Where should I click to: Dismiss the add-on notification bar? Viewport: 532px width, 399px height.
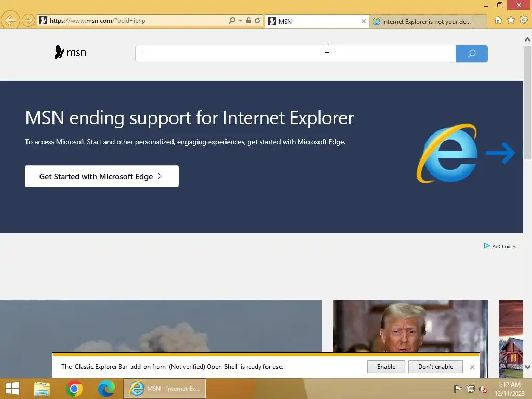click(472, 367)
